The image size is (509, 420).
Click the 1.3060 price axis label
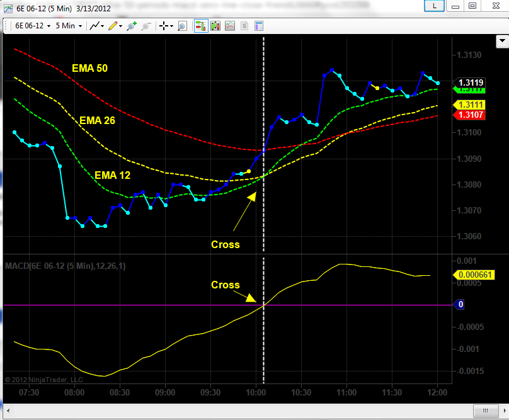[x=469, y=236]
